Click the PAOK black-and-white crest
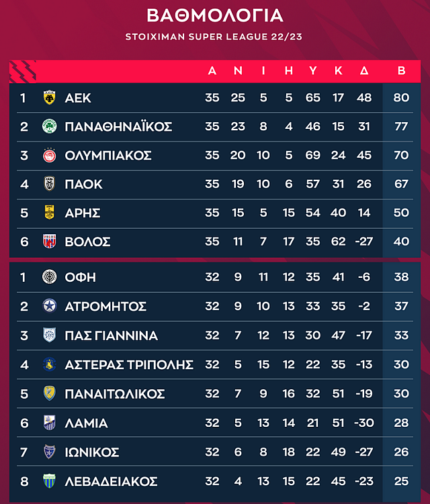This screenshot has height=504, width=430. point(49,185)
